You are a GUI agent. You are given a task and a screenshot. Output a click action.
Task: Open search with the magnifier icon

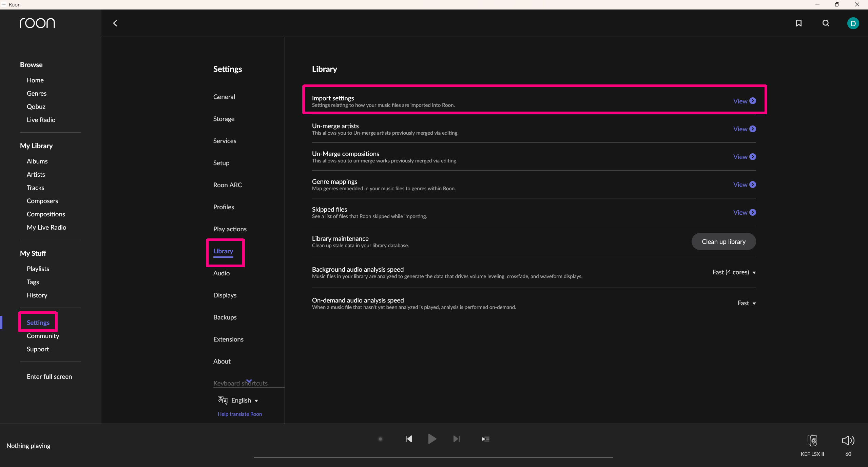[826, 23]
